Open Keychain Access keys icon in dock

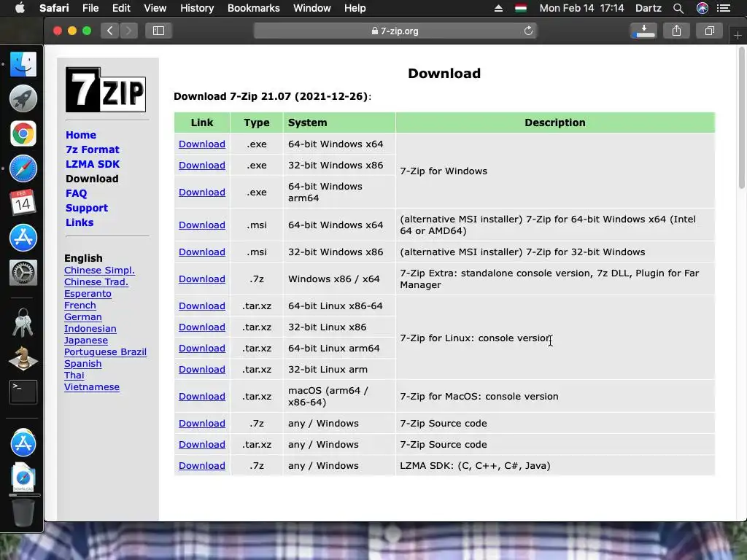click(23, 322)
